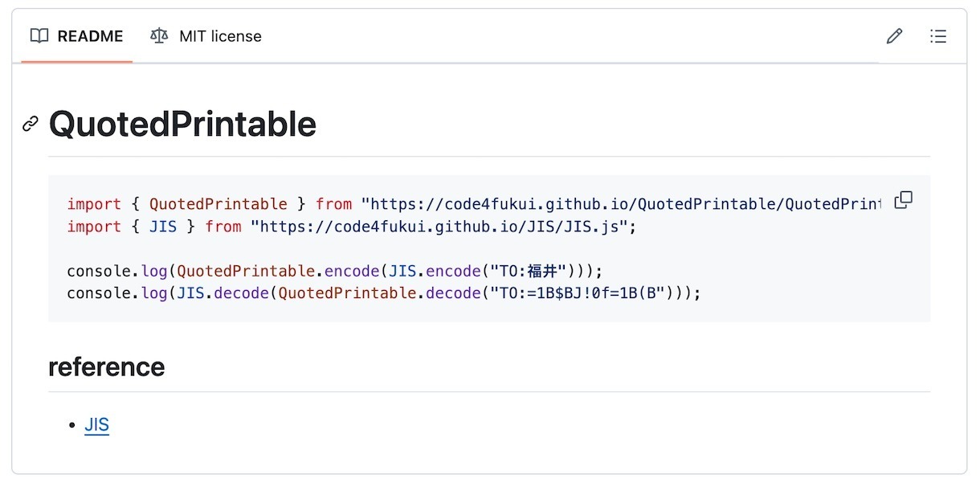Click the { JIS } identifier in second import
Screen dimensions: 980x483
163,227
